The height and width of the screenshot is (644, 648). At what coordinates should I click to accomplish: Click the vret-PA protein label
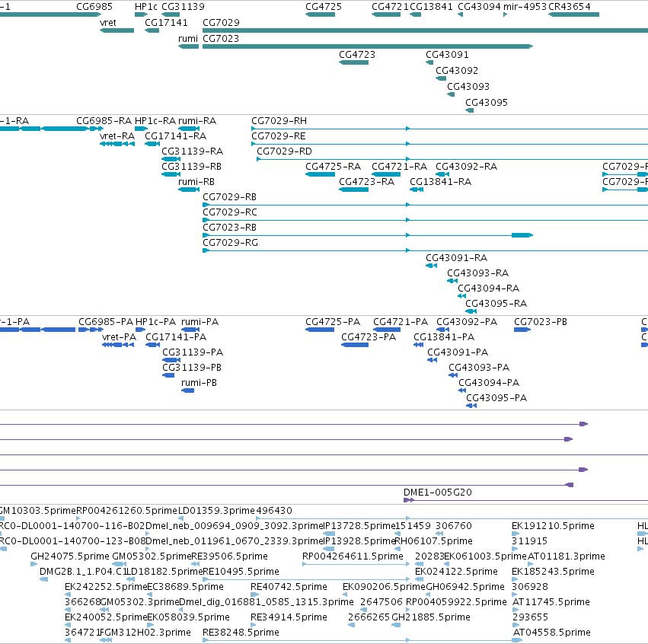[x=119, y=337]
